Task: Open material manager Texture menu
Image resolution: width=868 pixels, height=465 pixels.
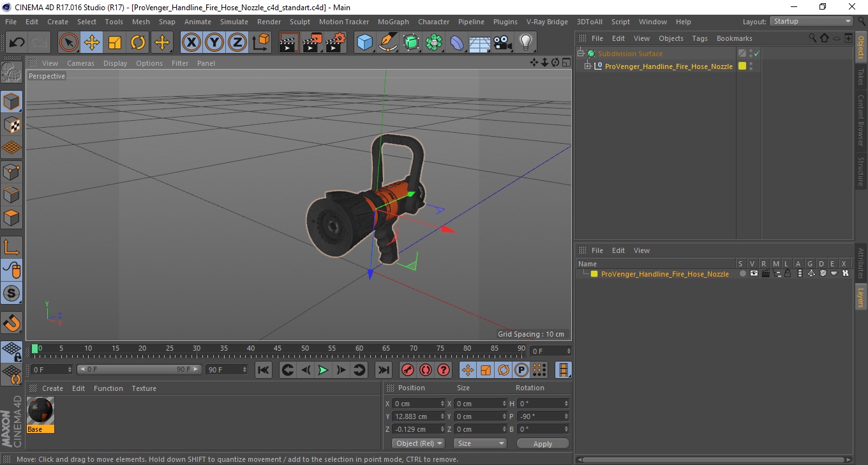Action: (144, 388)
